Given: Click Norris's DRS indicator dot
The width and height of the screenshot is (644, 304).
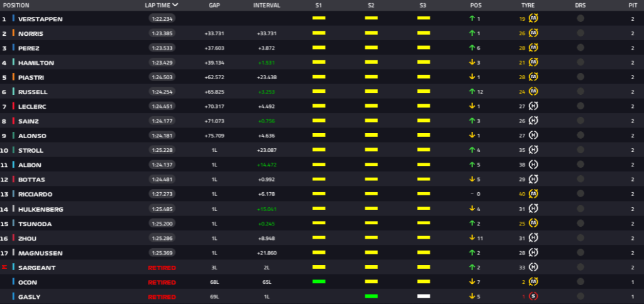Looking at the screenshot, I should pyautogui.click(x=580, y=33).
